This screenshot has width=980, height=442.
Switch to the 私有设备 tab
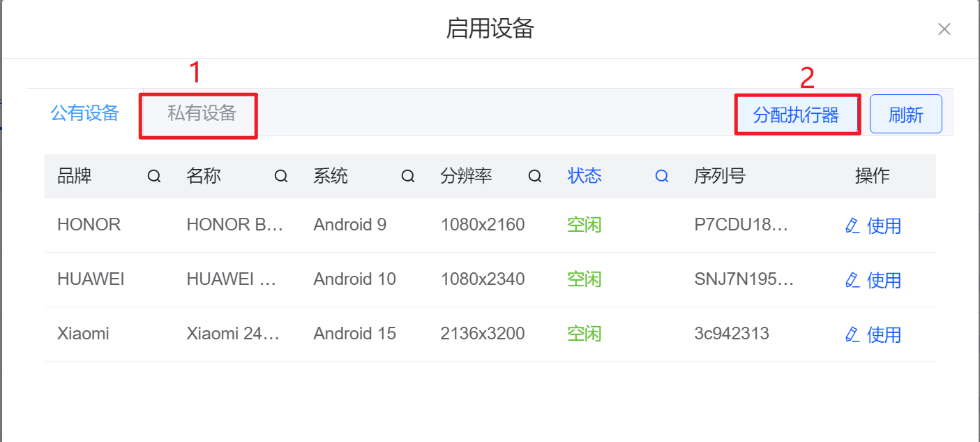(202, 113)
